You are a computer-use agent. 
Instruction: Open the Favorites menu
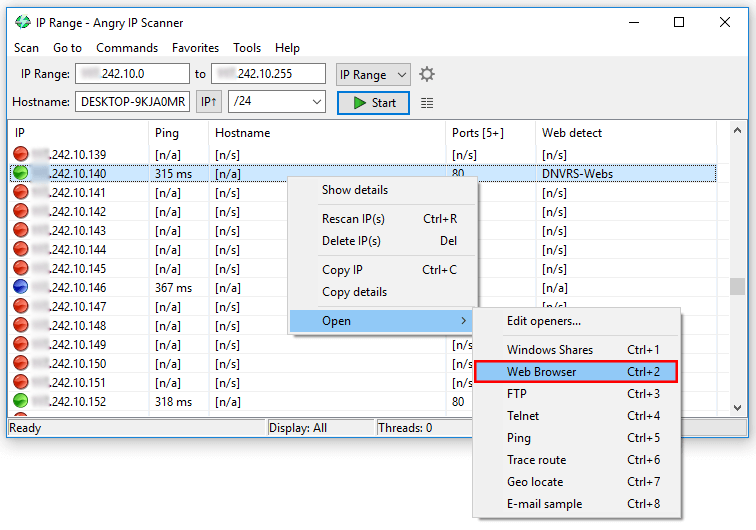[195, 48]
